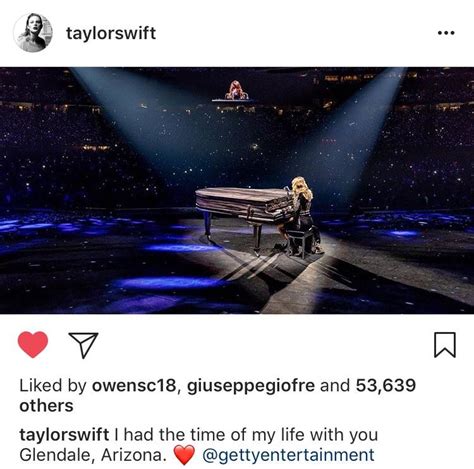Open three-dot post options menu
474x469 pixels.
(446, 33)
